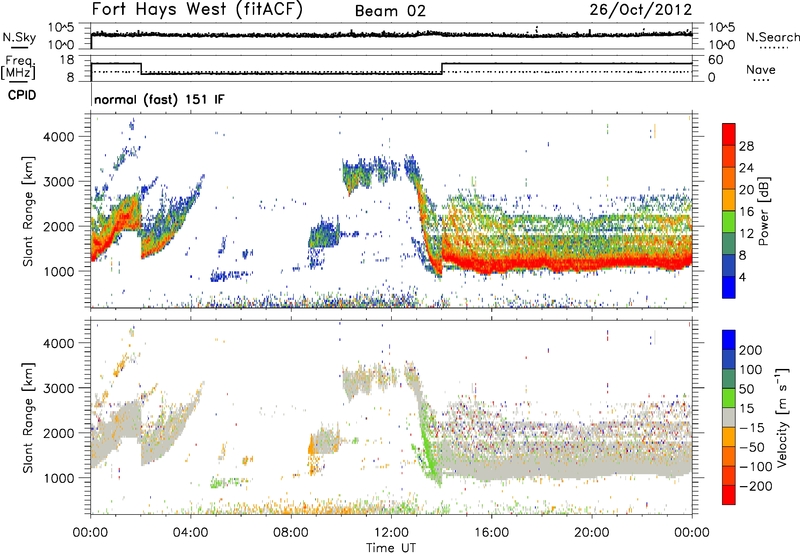Click the 'Power [dB]' color bar label

[x=763, y=211]
